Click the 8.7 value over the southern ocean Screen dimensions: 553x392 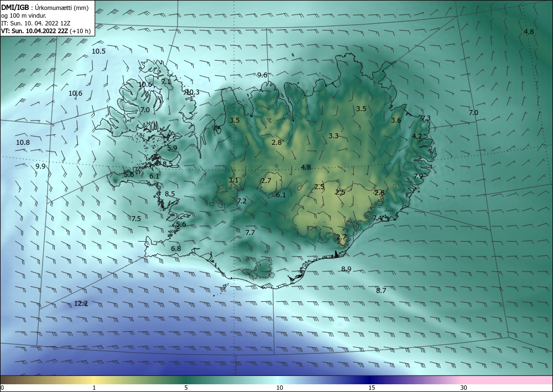(x=381, y=290)
